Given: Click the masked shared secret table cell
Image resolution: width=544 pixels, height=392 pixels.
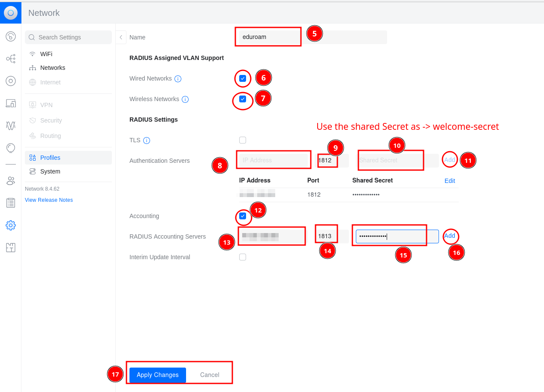Looking at the screenshot, I should (366, 195).
